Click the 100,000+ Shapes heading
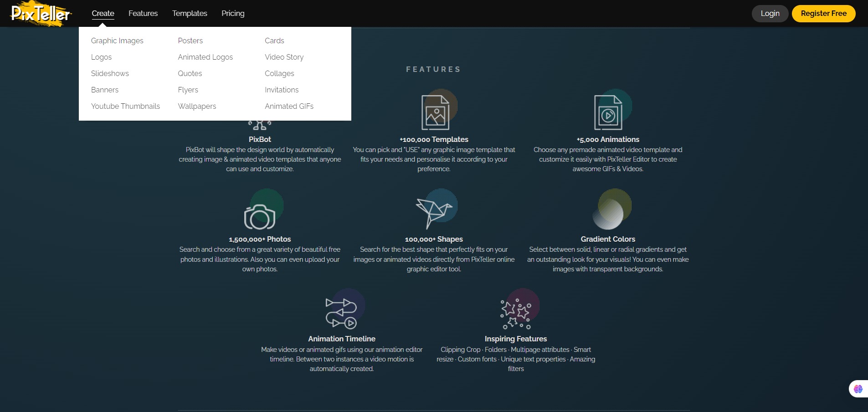This screenshot has width=868, height=412. 434,239
